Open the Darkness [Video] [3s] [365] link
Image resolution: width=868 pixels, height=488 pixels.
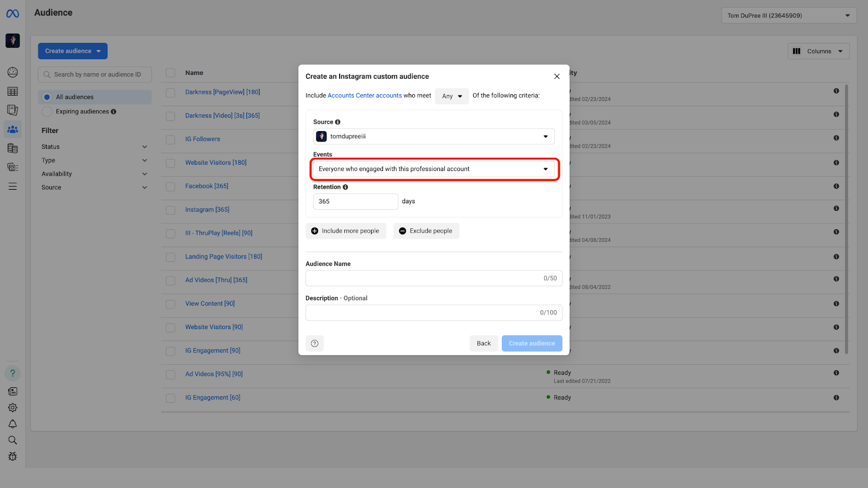(x=222, y=115)
